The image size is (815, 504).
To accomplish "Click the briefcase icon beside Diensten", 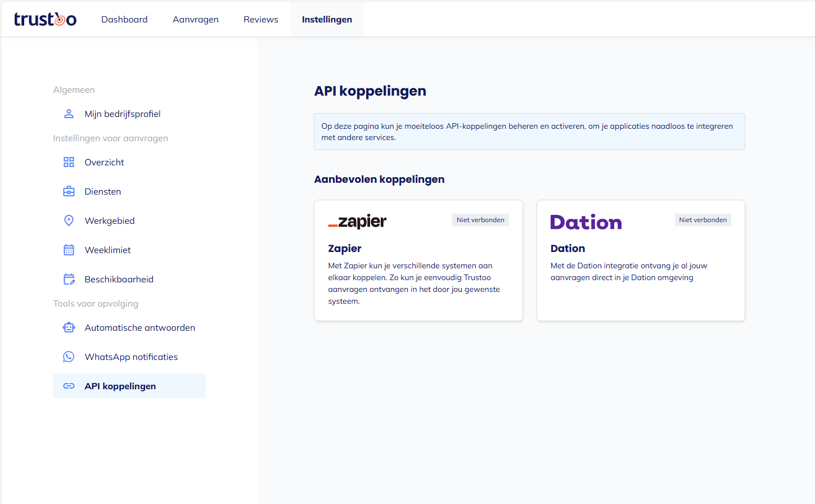I will pyautogui.click(x=69, y=191).
